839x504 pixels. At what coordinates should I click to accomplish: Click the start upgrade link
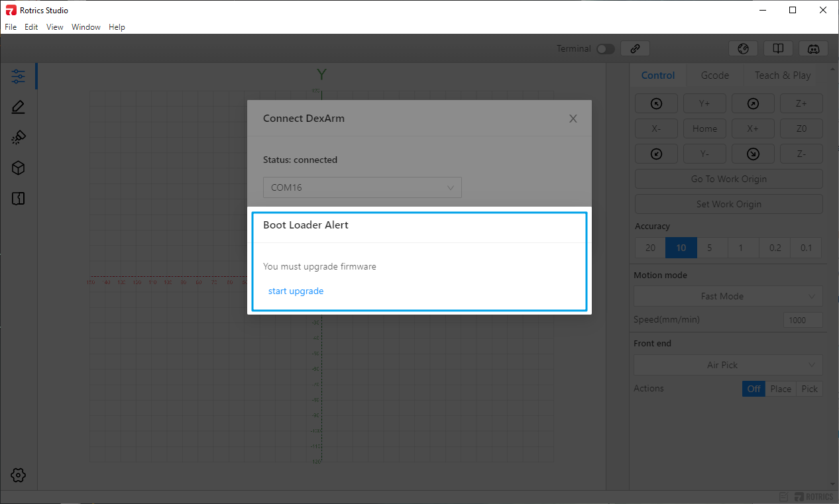(296, 291)
